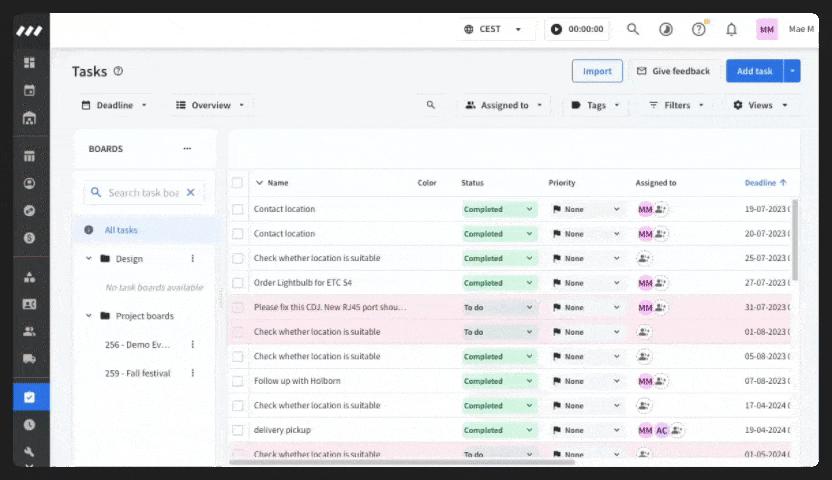Open the Boards three-dot menu
The image size is (832, 480).
187,149
